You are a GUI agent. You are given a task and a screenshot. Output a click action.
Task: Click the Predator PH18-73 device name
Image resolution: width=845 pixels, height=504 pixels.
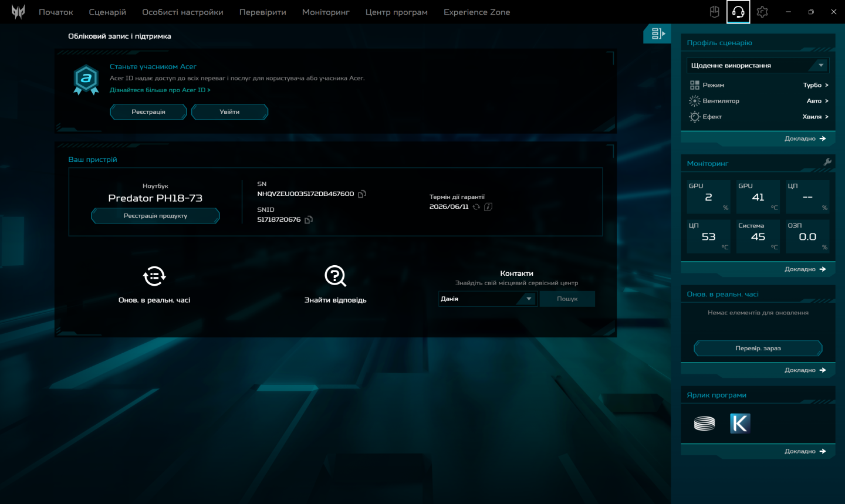(156, 198)
